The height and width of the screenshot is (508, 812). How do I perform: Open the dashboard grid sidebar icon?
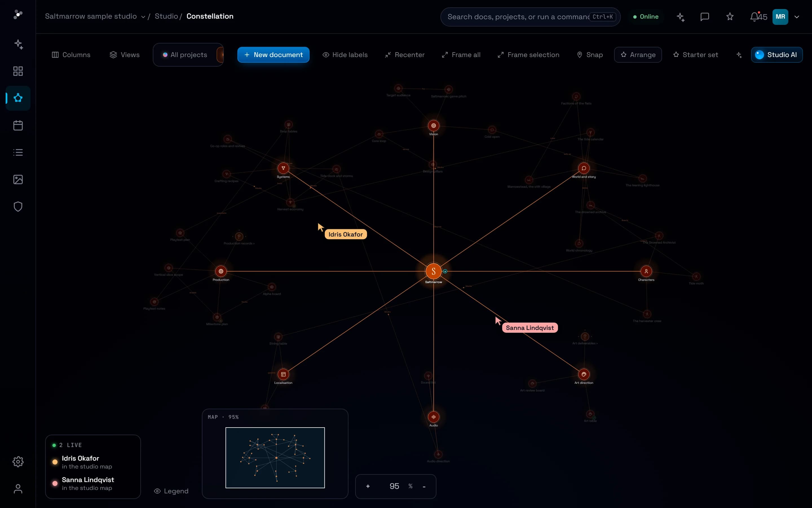[x=18, y=71]
